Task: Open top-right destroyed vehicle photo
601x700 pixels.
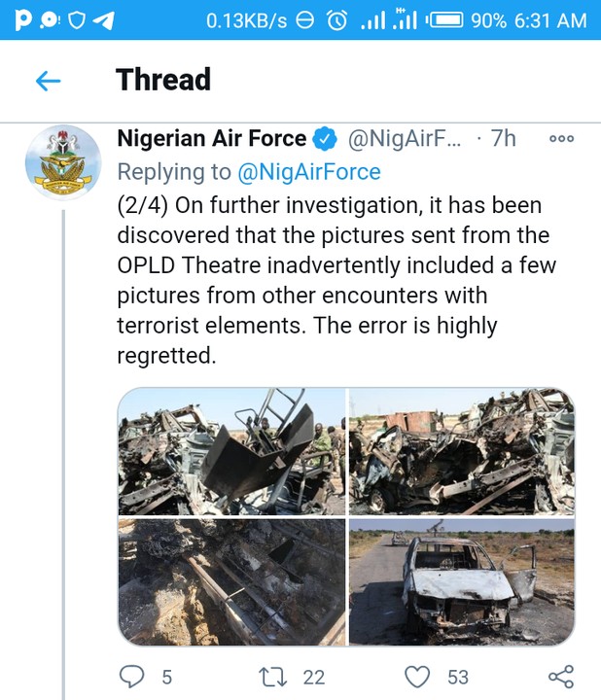Action: coord(461,451)
